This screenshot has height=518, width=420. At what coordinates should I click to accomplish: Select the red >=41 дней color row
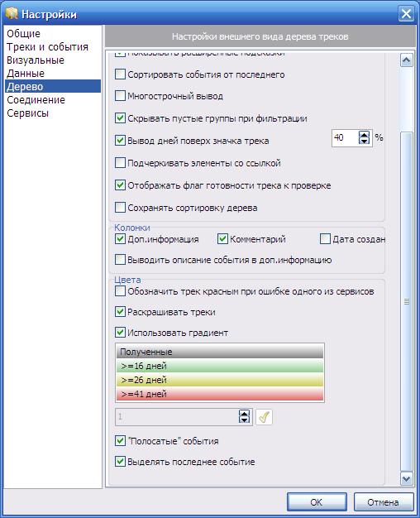click(220, 394)
